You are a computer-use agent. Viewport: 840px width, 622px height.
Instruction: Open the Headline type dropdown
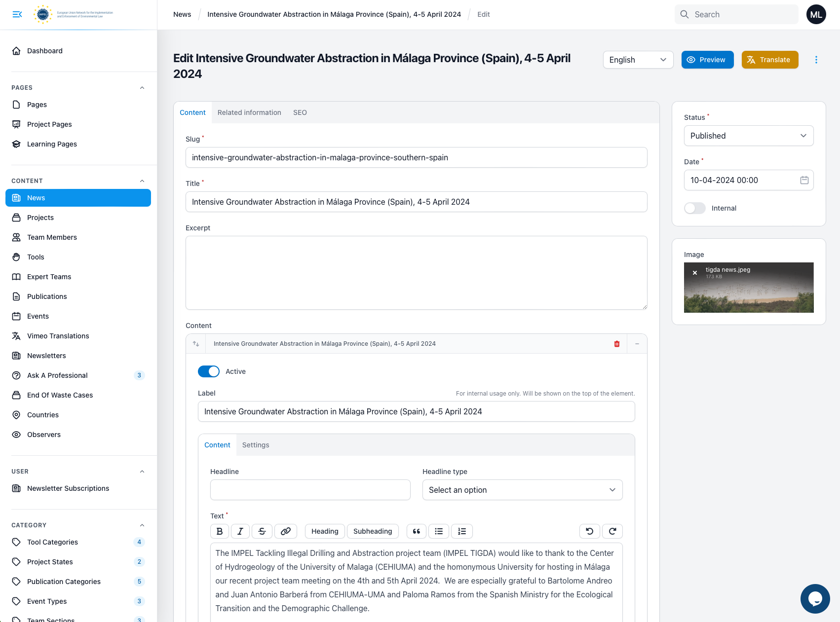[523, 490]
